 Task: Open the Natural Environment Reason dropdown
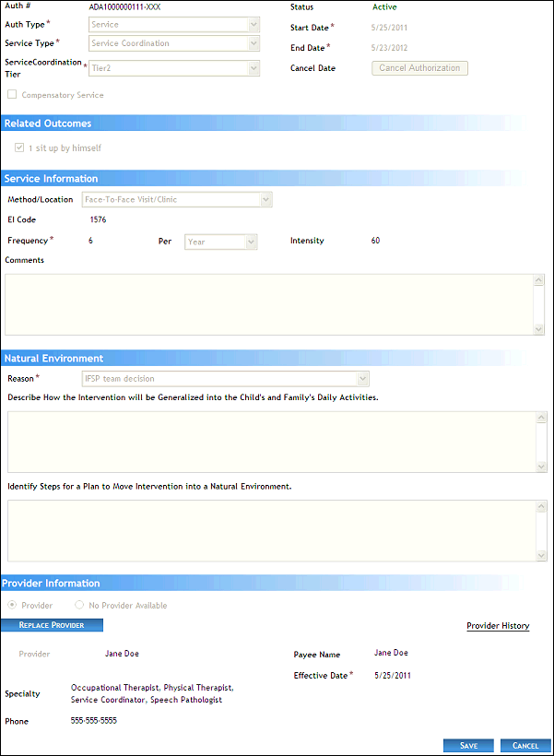pyautogui.click(x=226, y=379)
